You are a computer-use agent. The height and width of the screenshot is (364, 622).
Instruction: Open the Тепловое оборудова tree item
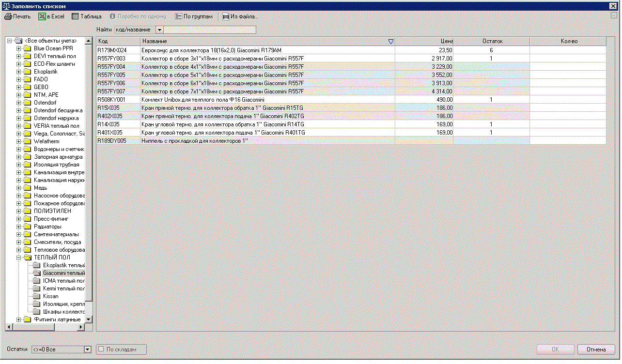point(59,250)
